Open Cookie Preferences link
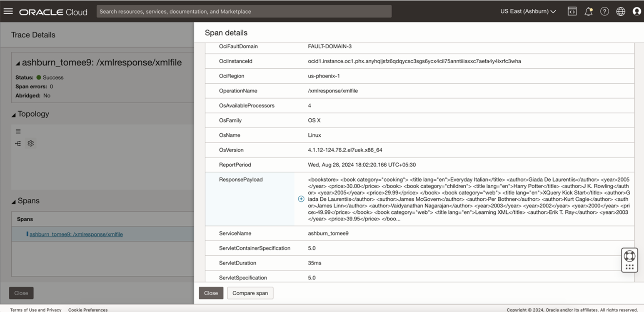The image size is (644, 312). [88, 310]
